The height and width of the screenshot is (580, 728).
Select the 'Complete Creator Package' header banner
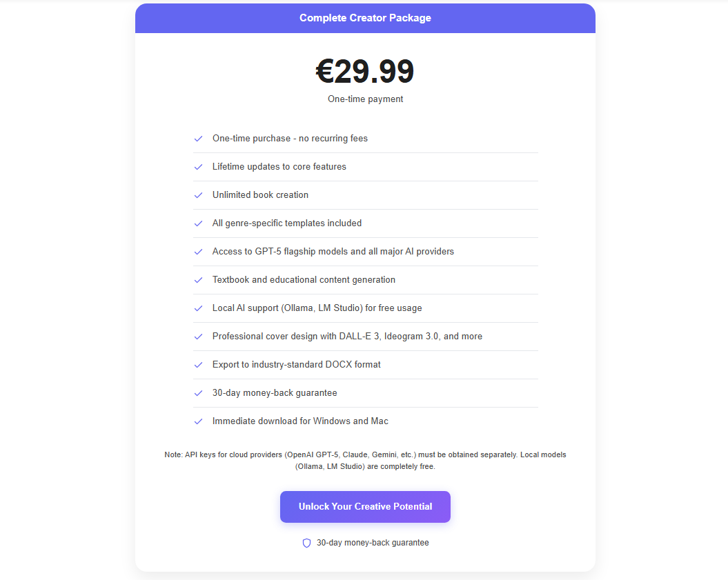[x=365, y=18]
